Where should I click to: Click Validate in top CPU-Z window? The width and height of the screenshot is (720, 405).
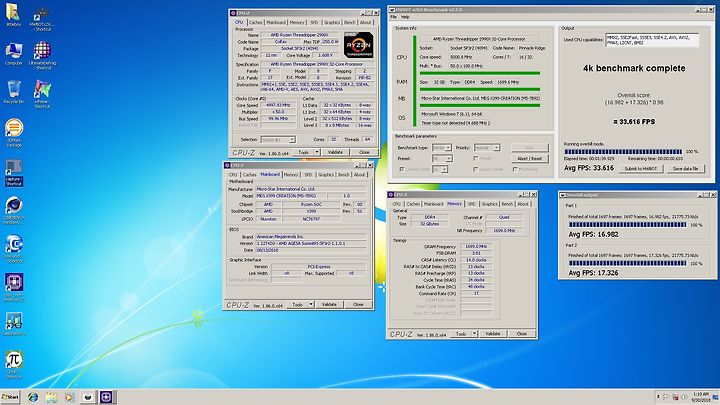(x=335, y=152)
